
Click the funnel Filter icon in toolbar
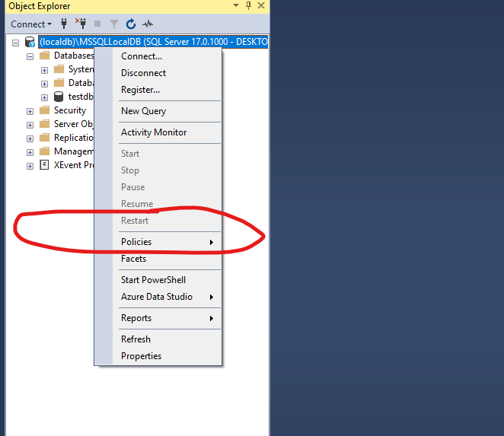[113, 24]
